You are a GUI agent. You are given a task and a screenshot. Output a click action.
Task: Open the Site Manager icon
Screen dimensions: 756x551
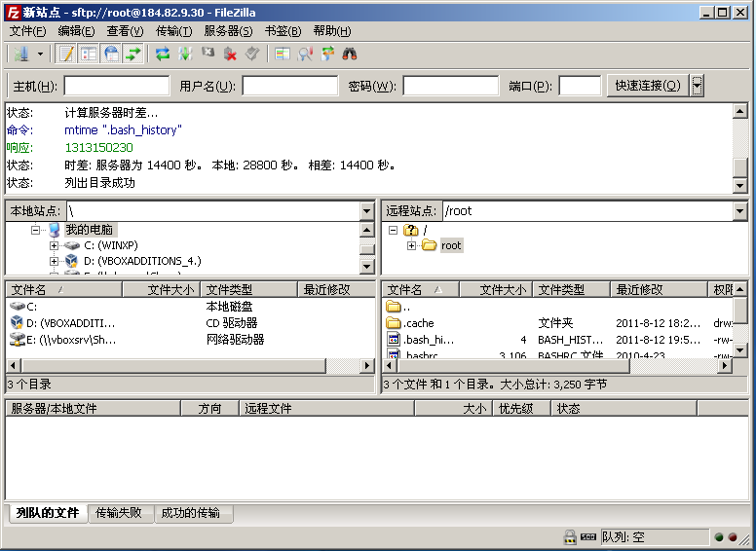click(20, 54)
